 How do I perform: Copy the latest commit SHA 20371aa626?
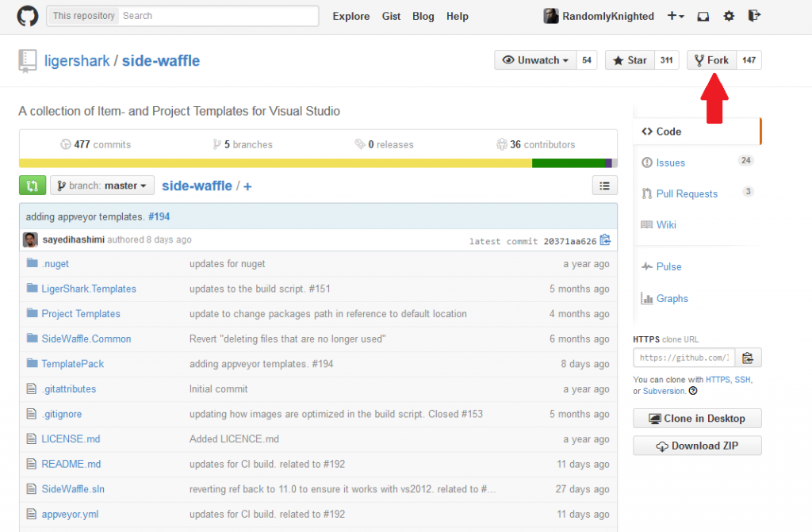[605, 239]
